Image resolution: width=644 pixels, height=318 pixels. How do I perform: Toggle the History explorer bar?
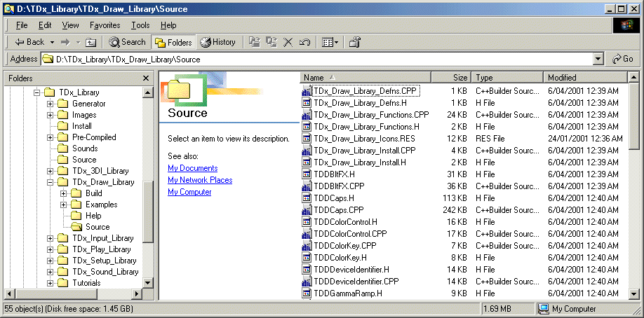coord(218,42)
